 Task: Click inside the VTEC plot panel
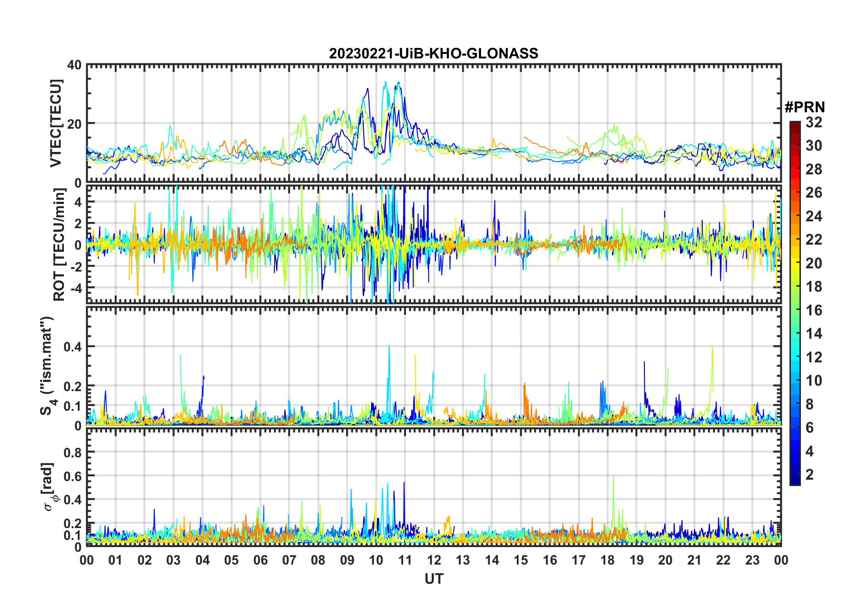[x=434, y=123]
